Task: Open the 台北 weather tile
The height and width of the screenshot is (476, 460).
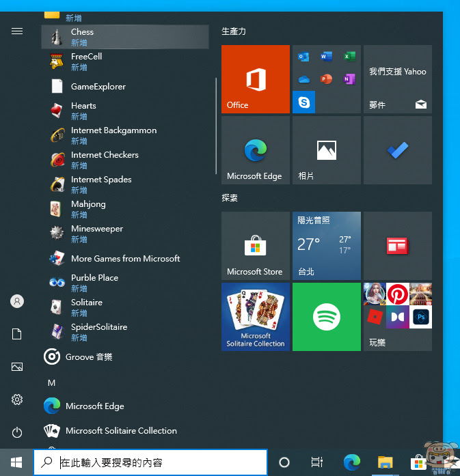Action: (x=327, y=246)
